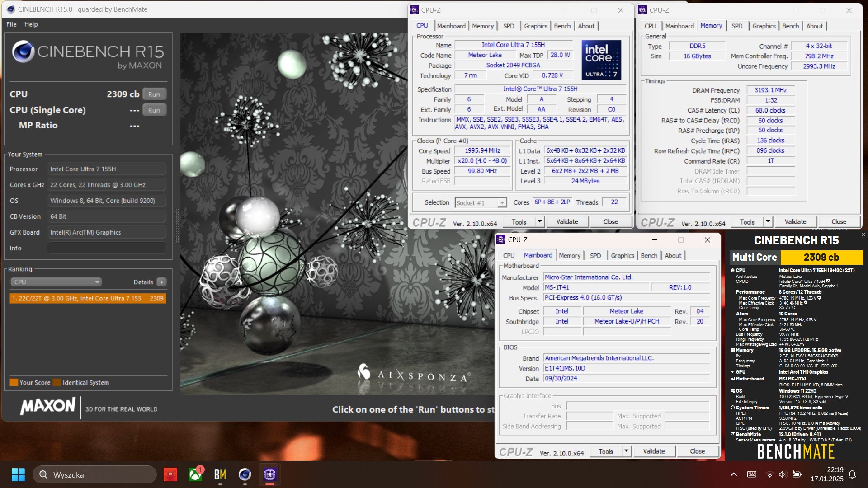Click the 2309 cb Multi Core score banner
The image size is (868, 488).
821,258
